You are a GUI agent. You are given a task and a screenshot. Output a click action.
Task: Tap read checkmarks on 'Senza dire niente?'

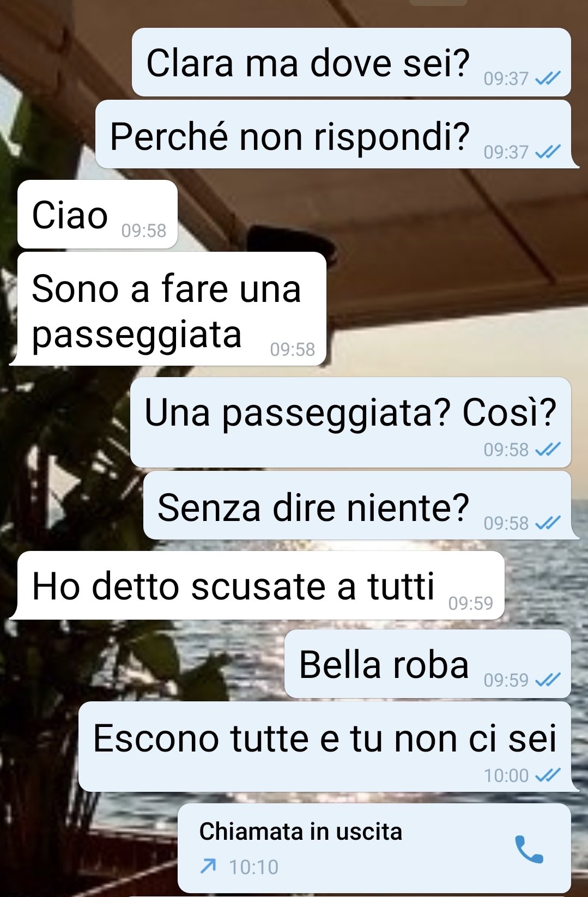pos(548,523)
